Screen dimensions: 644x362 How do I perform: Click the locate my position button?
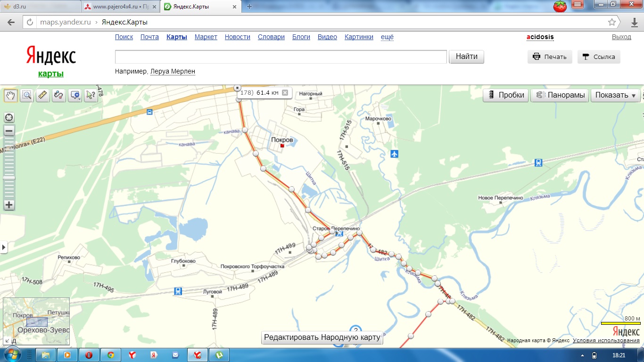[x=8, y=117]
